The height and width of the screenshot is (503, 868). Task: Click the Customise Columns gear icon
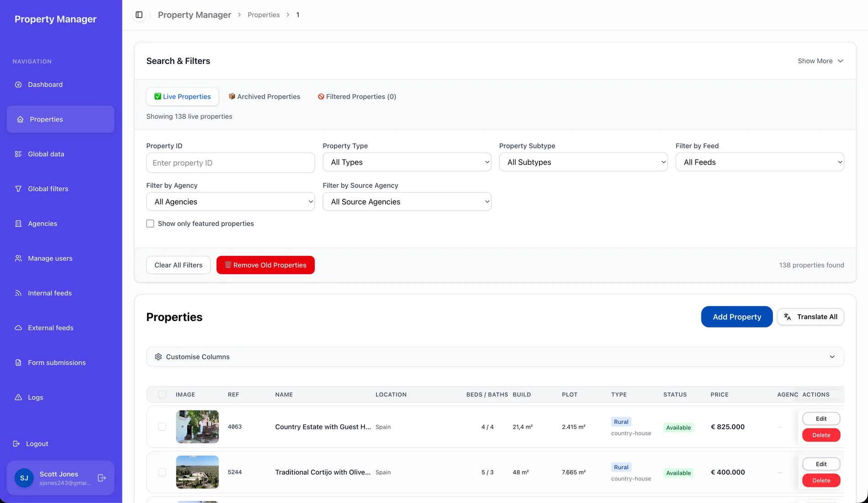pos(158,357)
